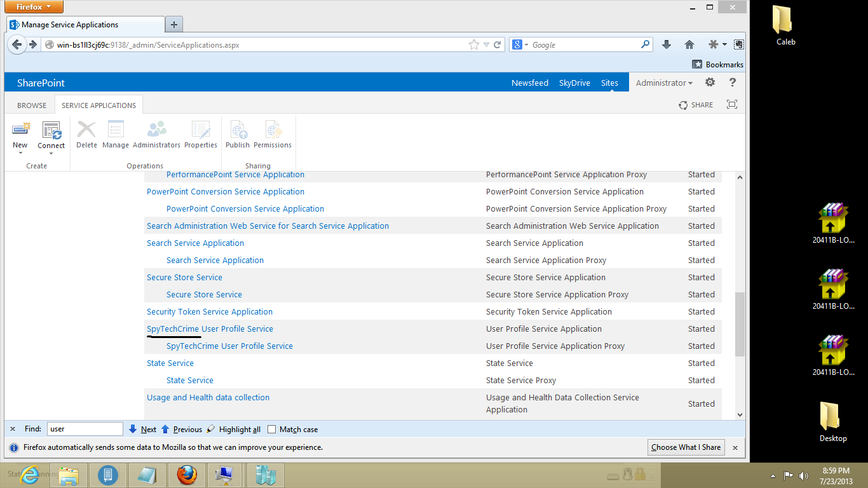
Task: Click the focus on content icon
Action: (732, 105)
